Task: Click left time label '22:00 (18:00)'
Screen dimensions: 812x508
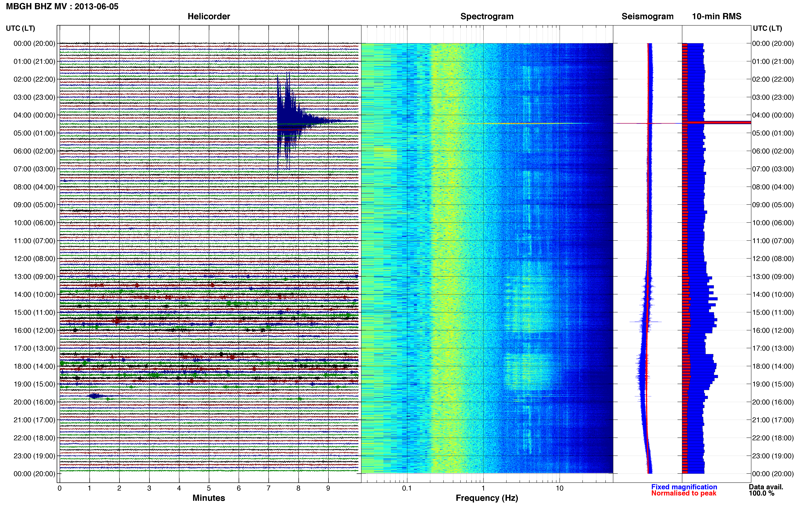Action: (34, 438)
